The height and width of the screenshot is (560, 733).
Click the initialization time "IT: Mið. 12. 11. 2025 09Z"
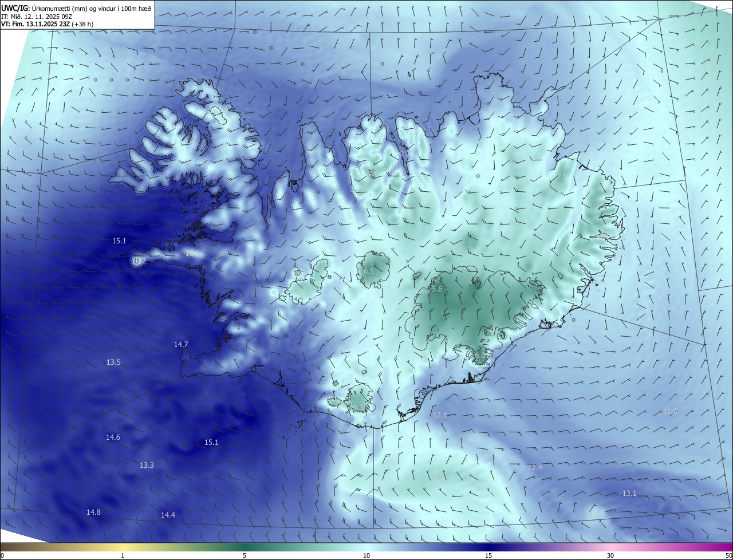[x=37, y=17]
